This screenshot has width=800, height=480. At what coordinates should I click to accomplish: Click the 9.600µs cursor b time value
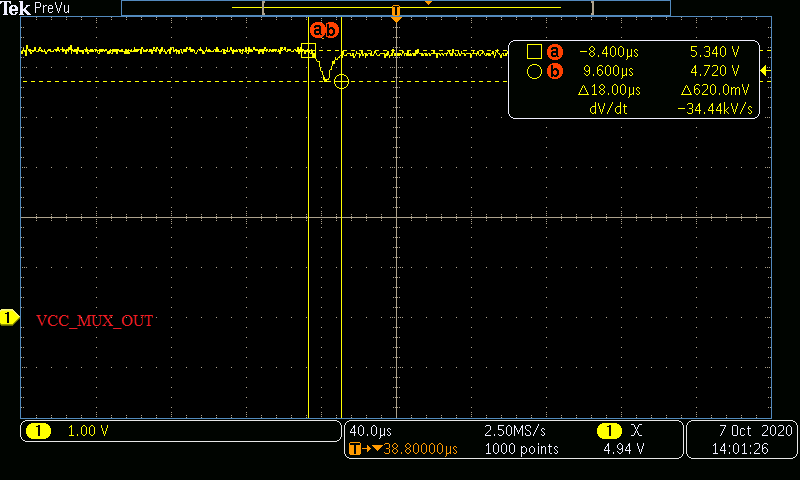(608, 71)
